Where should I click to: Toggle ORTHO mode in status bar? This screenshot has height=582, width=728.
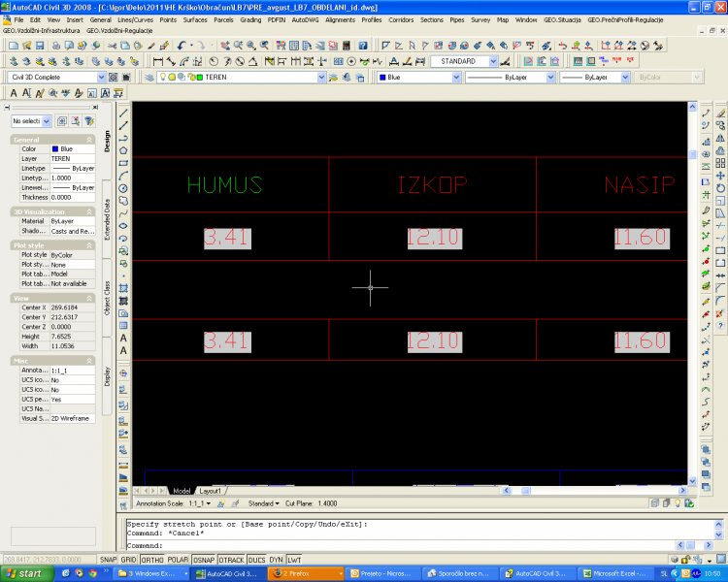pos(152,560)
